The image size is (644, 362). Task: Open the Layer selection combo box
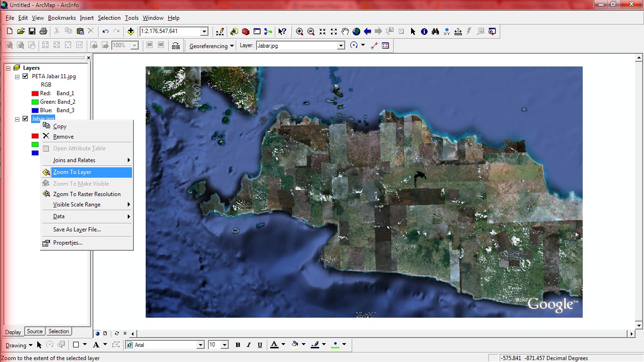(x=341, y=46)
